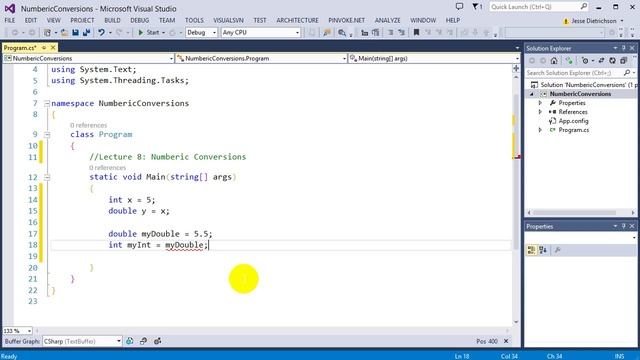Toggle auto-hide pin on Solution Explorer

click(624, 48)
